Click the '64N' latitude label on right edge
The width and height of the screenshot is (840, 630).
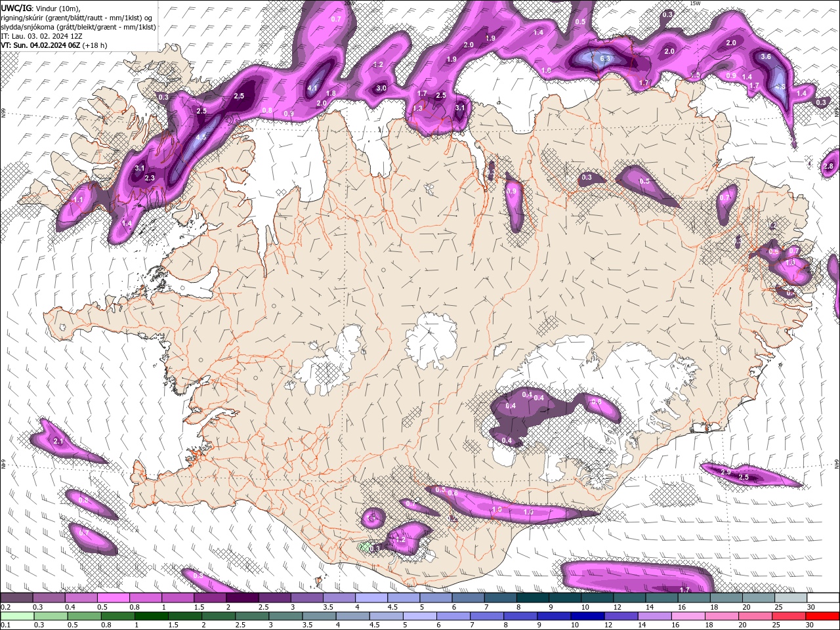click(837, 463)
